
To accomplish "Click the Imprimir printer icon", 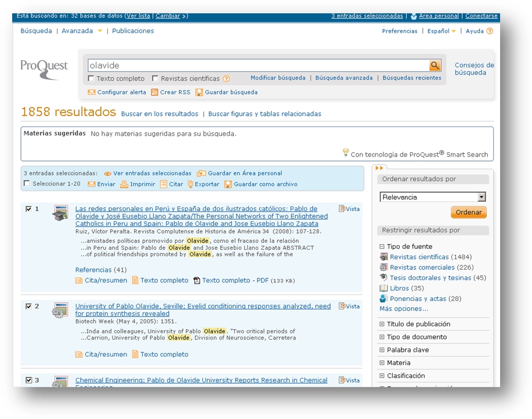I will (124, 184).
